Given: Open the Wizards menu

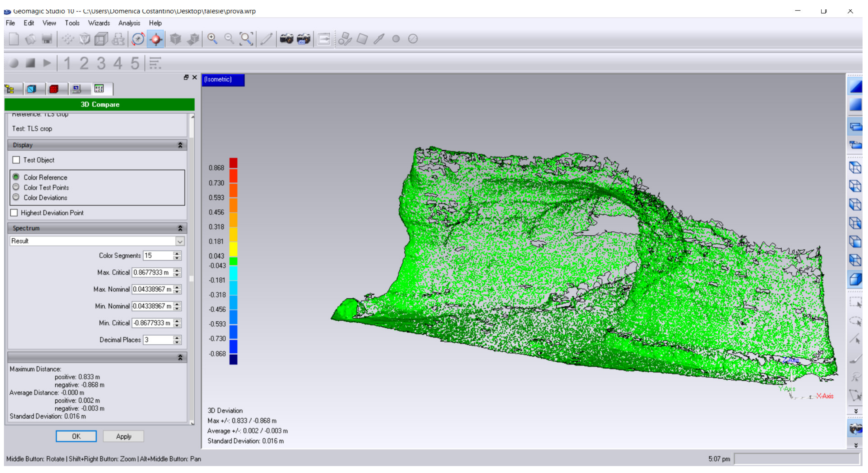Looking at the screenshot, I should pos(99,23).
